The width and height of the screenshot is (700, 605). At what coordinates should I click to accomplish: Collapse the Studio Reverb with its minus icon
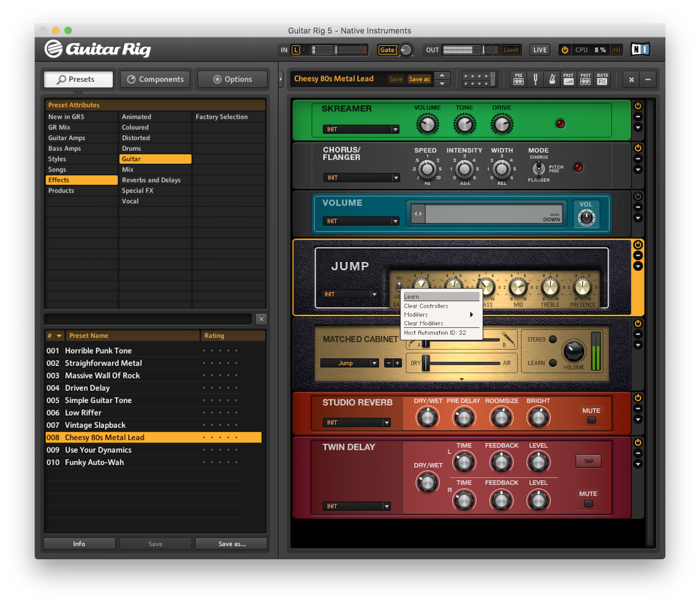pos(638,408)
